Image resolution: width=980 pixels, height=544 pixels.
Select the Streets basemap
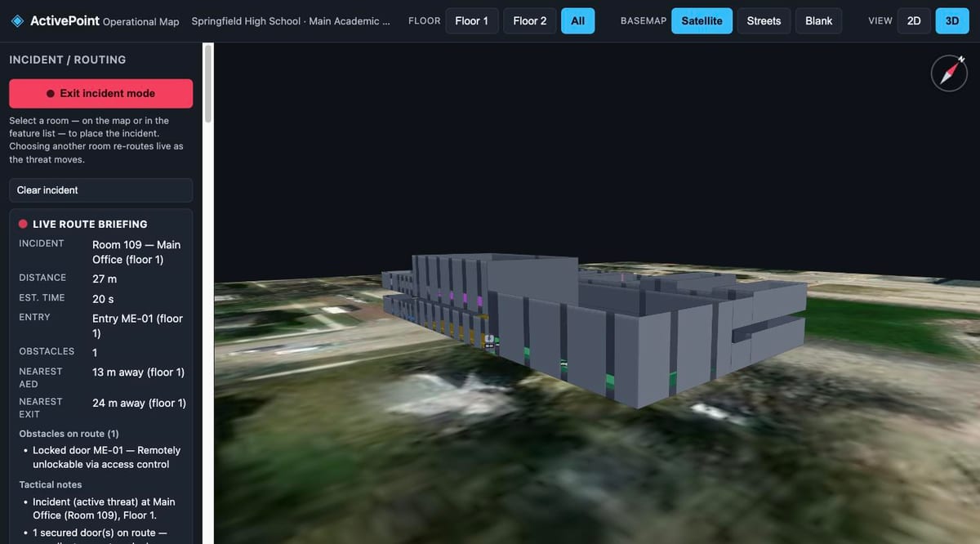point(764,21)
